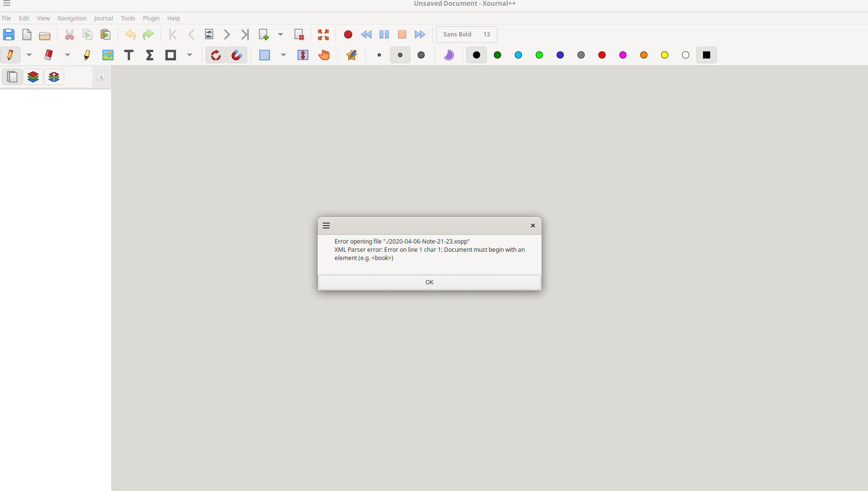Viewport: 868px width, 491px height.
Task: Toggle rotation snapping
Action: [215, 55]
